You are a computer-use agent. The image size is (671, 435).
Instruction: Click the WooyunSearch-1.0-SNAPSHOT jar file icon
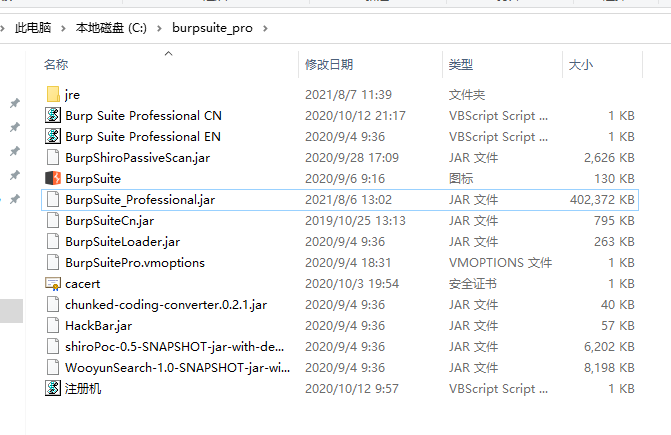pyautogui.click(x=53, y=367)
